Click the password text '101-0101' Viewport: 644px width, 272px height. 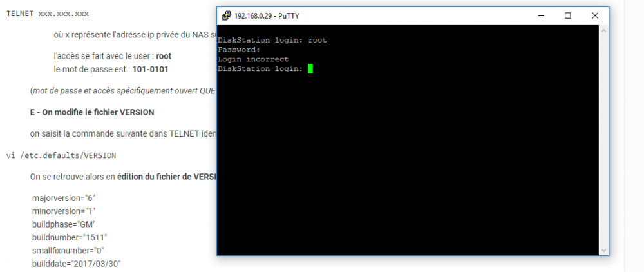click(x=150, y=69)
